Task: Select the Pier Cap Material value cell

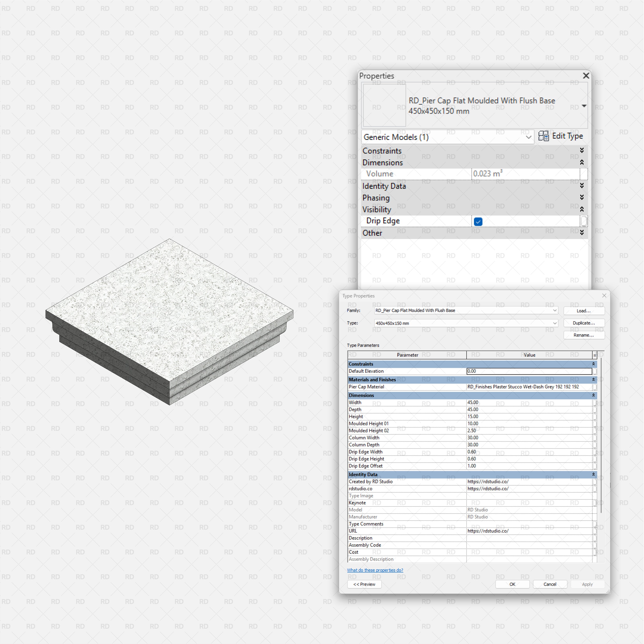Action: point(529,387)
